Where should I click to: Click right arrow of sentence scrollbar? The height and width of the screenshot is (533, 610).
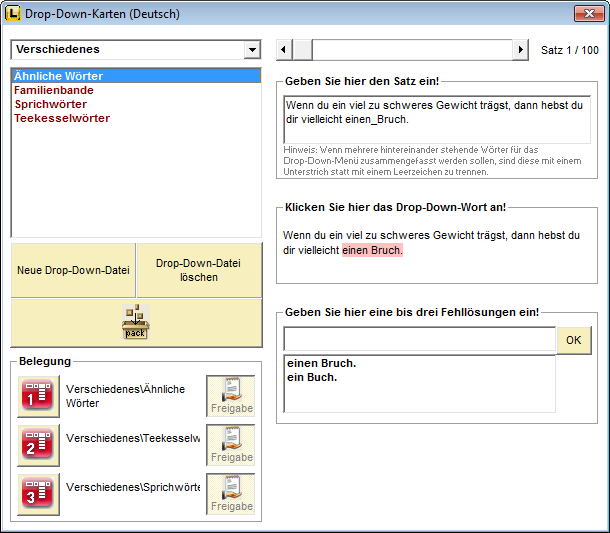[520, 50]
